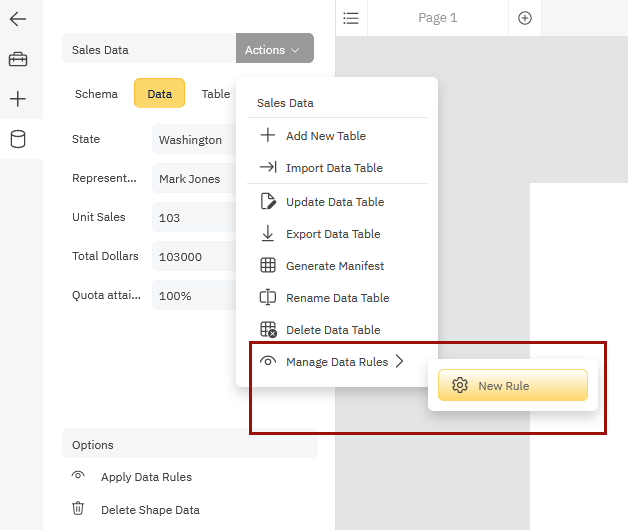Select the Sales Data table selector
This screenshot has width=628, height=530.
pyautogui.click(x=148, y=49)
